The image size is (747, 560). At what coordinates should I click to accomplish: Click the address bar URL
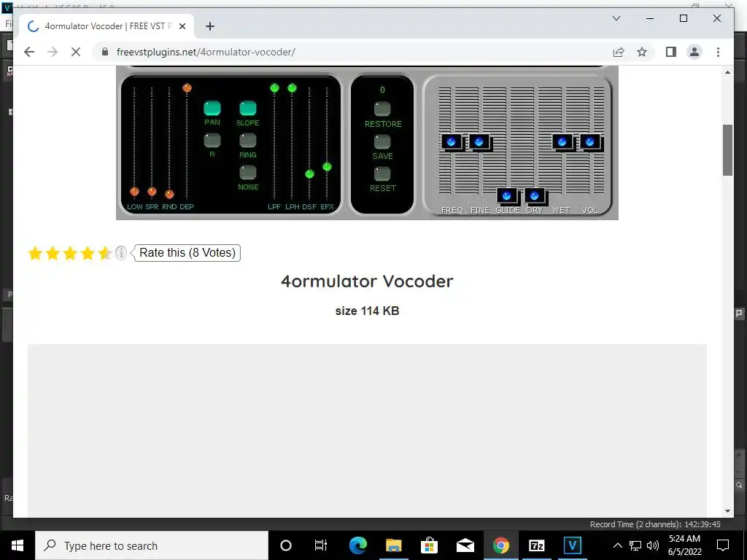206,52
